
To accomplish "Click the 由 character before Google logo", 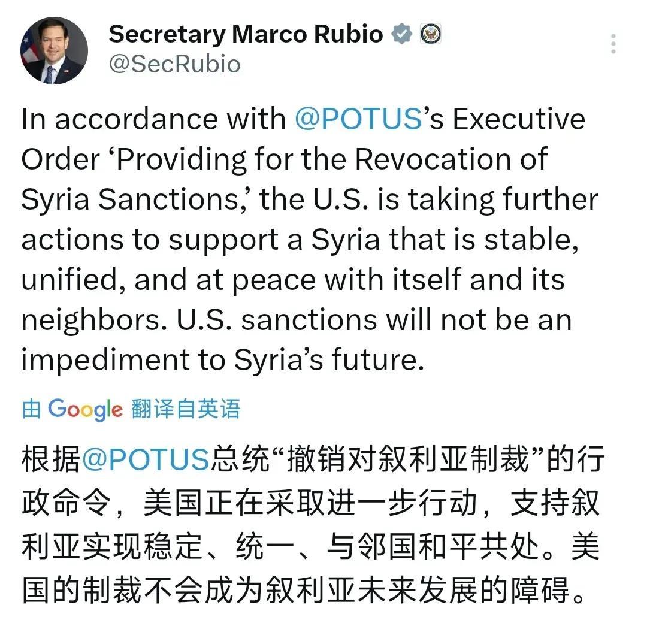I will 31,409.
